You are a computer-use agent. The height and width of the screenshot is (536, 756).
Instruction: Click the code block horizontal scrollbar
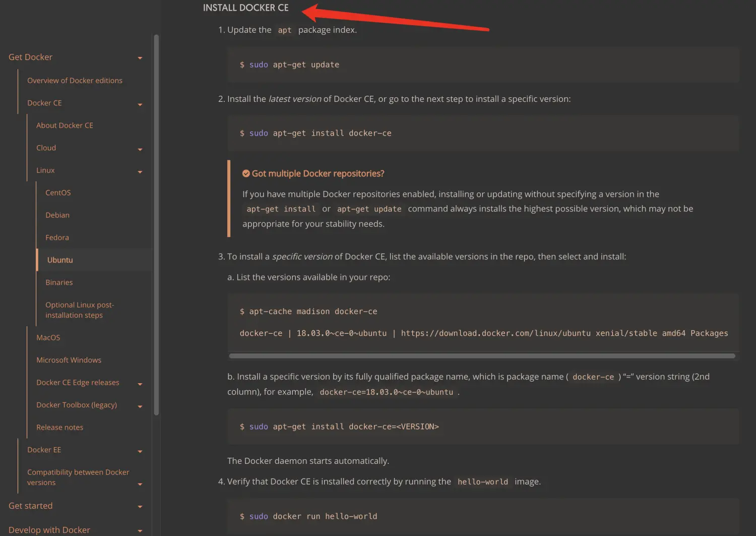coord(482,356)
